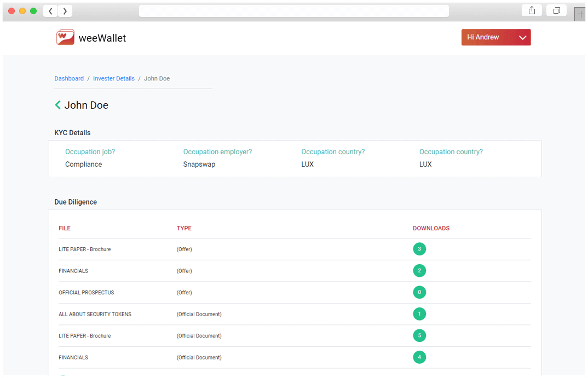This screenshot has width=588, height=378.
Task: Open the Invester Details breadcrumb link
Action: point(114,79)
